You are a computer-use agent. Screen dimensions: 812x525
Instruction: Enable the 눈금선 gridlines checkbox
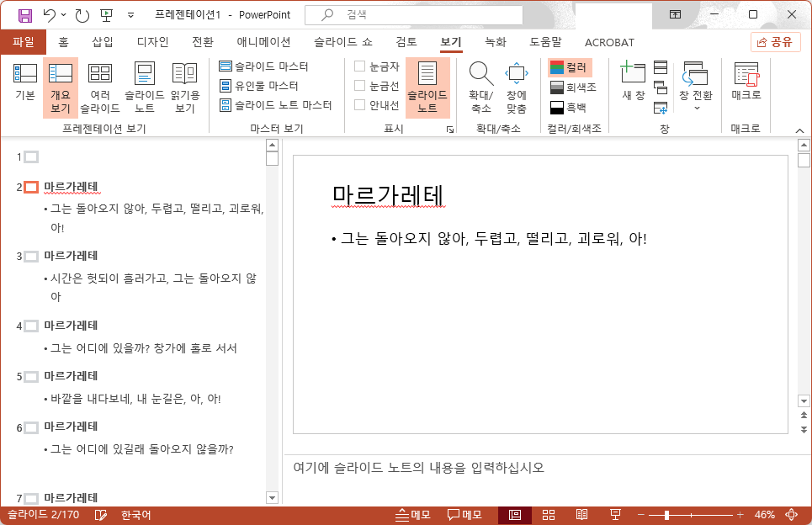click(360, 86)
